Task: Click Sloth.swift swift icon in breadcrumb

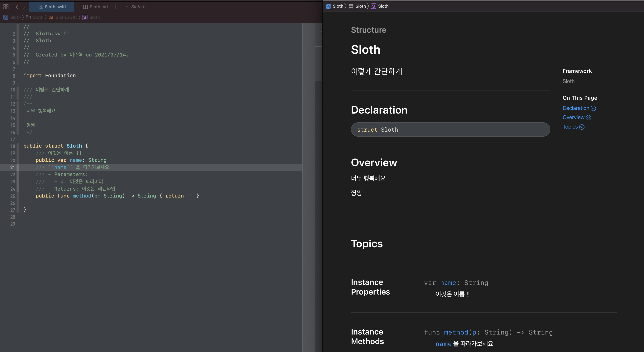Action: (x=51, y=17)
